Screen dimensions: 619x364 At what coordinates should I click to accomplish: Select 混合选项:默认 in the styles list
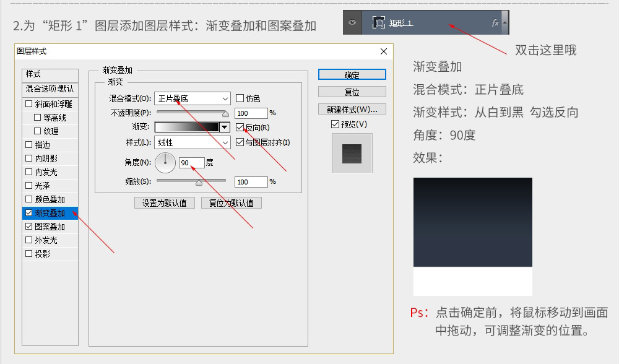click(50, 89)
